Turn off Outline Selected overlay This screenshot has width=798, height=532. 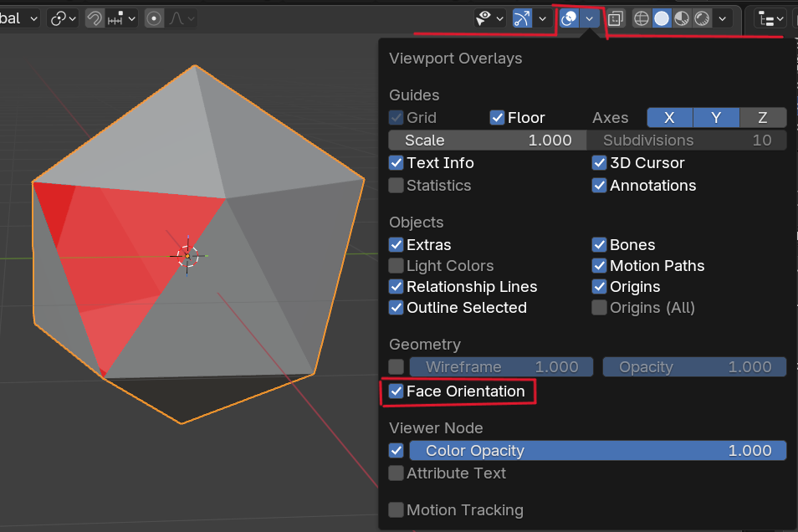(396, 308)
